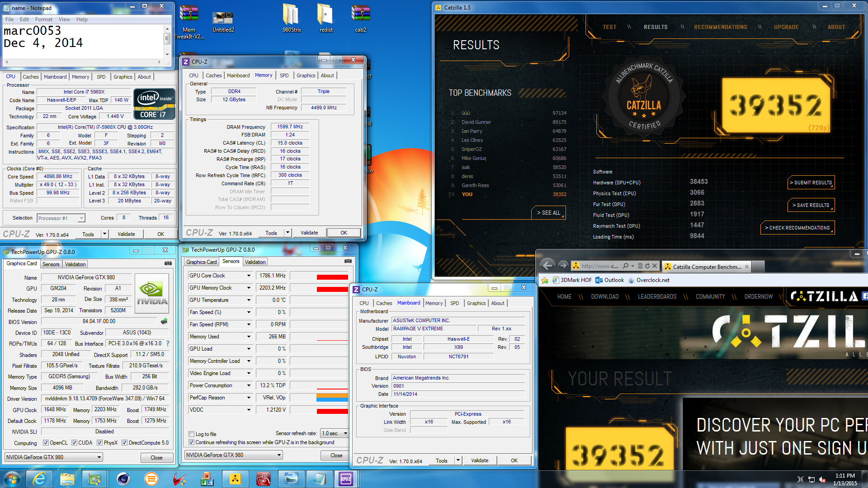Screen dimensions: 868x488
Task: Click the Notepad taskbar icon
Action: point(319,479)
